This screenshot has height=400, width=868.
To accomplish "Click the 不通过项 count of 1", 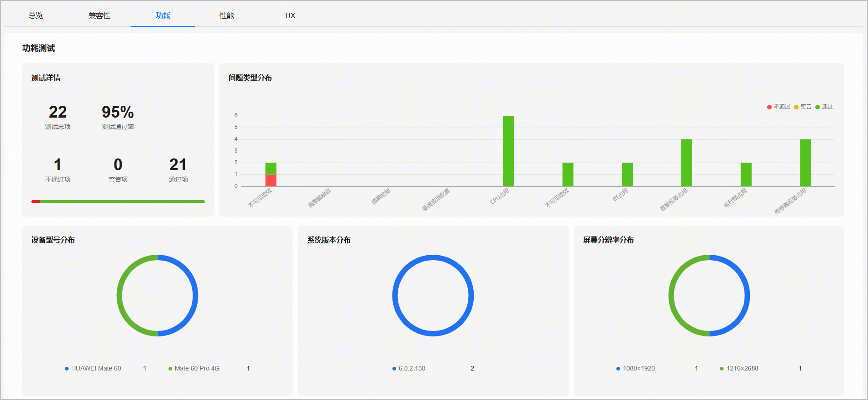I will (x=58, y=164).
